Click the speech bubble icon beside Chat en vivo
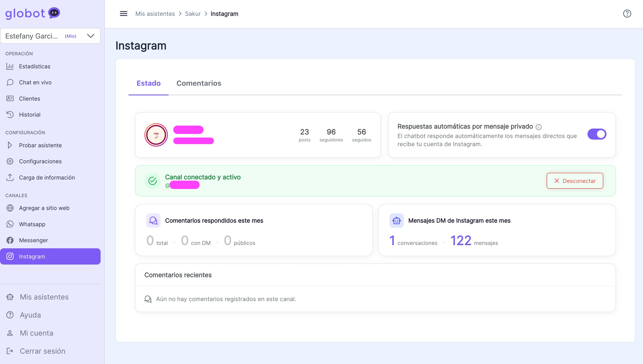This screenshot has width=643, height=364. [x=10, y=82]
